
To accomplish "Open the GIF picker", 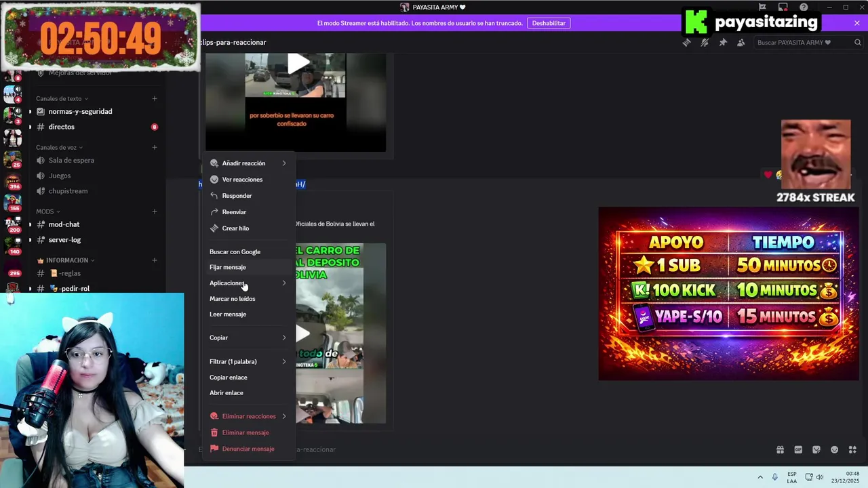I will pos(798,449).
